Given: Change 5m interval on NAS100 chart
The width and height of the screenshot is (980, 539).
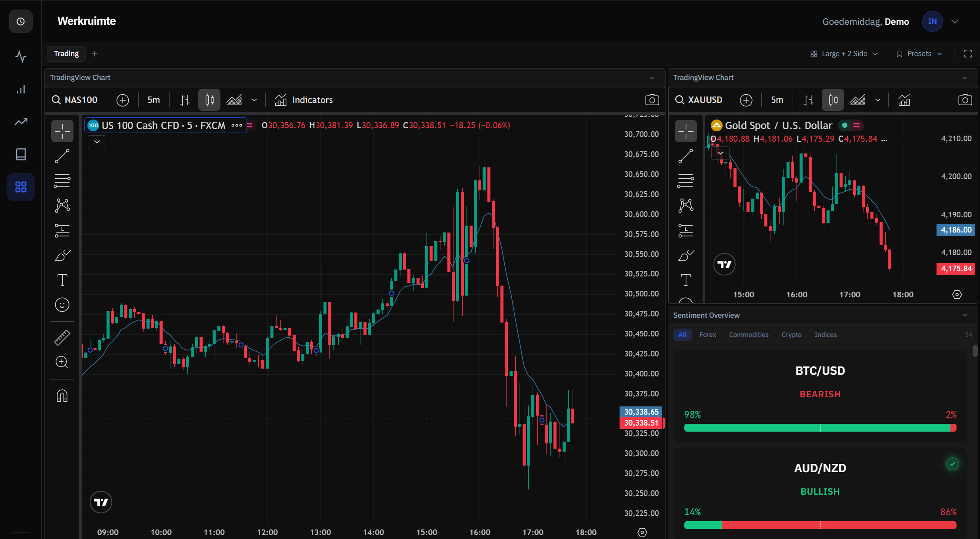Looking at the screenshot, I should [153, 100].
